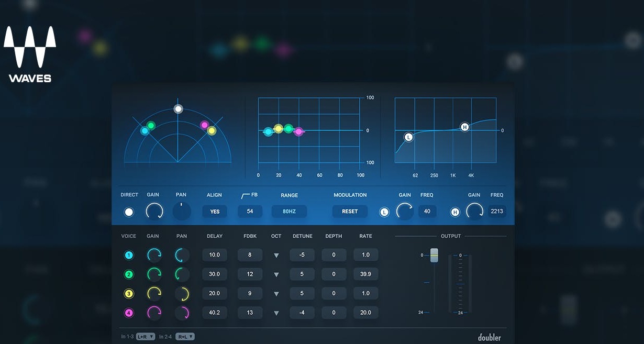Select voice 1 Detune field -5

pos(302,255)
